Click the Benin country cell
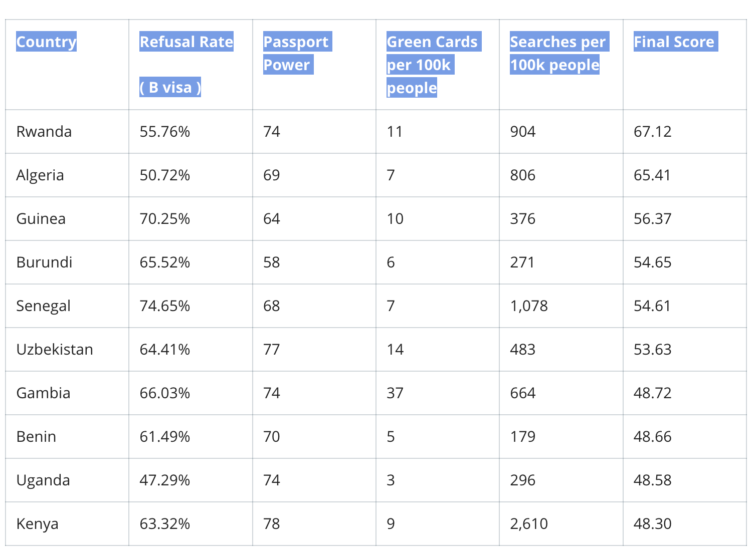Viewport: 756px width, 558px height. point(36,437)
